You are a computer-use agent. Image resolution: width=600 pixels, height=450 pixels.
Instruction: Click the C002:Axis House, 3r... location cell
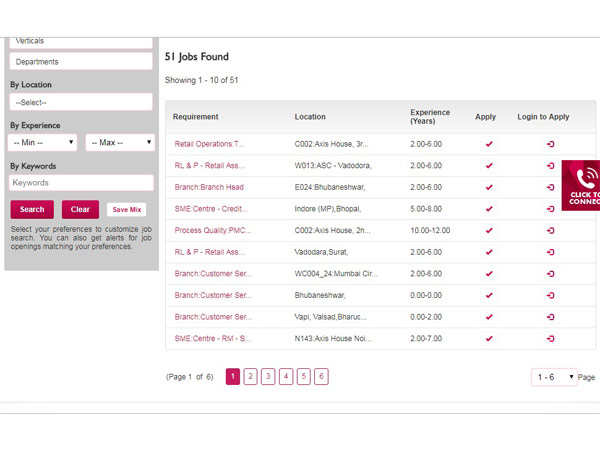(x=331, y=144)
